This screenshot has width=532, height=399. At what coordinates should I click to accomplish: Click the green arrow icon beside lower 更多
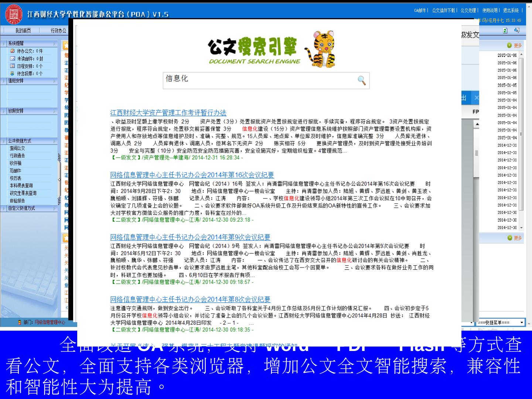(x=509, y=238)
